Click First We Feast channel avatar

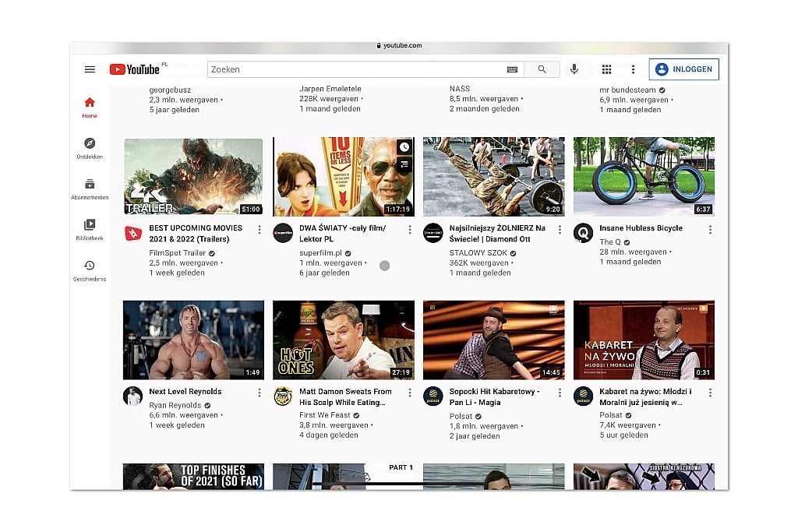tap(283, 396)
